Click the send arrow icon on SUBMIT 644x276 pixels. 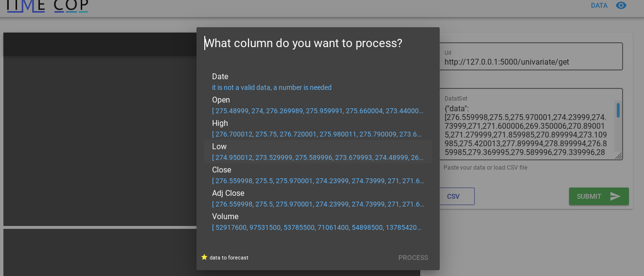[615, 196]
